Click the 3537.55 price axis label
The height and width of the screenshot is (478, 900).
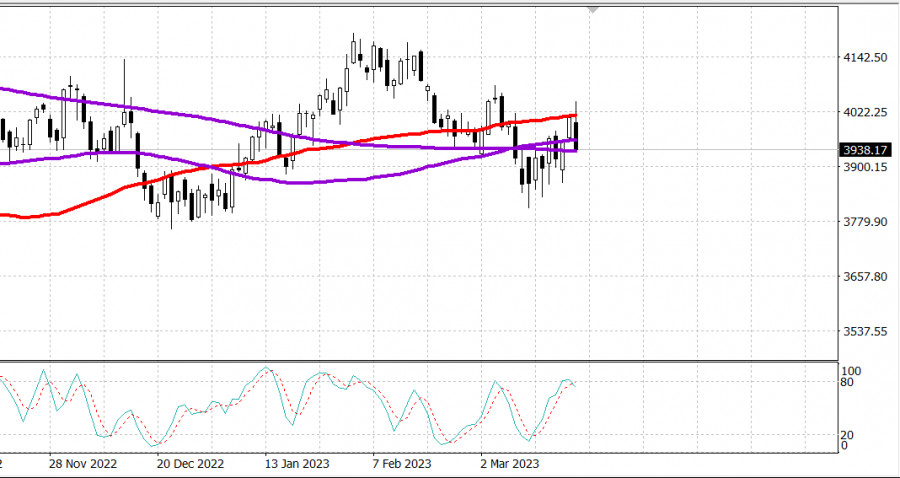pos(866,331)
